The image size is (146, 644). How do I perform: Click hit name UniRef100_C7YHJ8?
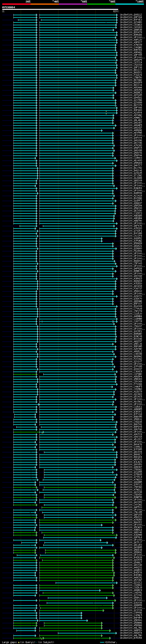(131, 309)
